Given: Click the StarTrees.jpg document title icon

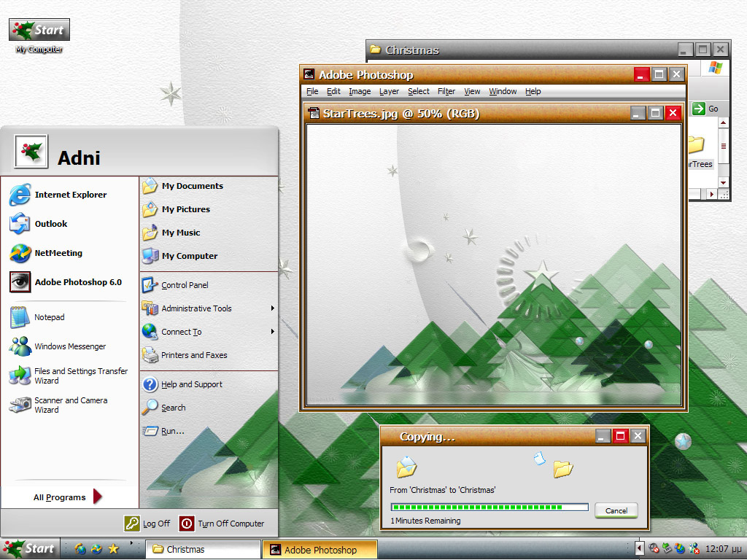Looking at the screenshot, I should 314,113.
